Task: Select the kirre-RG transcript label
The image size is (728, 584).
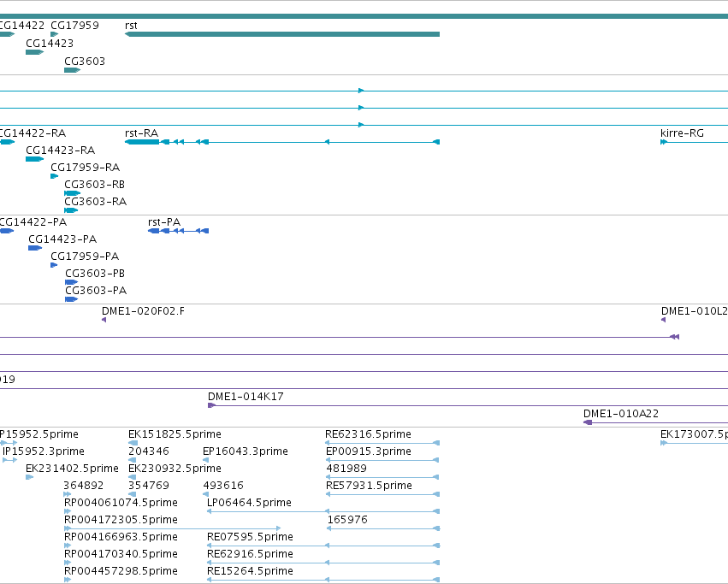Action: (682, 133)
